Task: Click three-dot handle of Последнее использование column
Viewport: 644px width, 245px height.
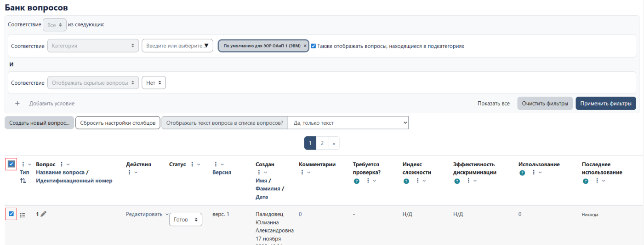Action: [597, 181]
